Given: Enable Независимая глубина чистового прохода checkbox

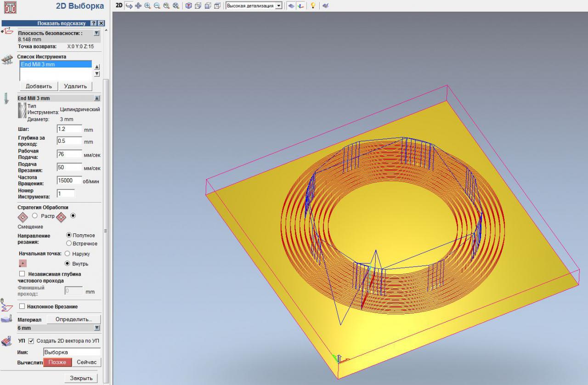Looking at the screenshot, I should pyautogui.click(x=22, y=274).
